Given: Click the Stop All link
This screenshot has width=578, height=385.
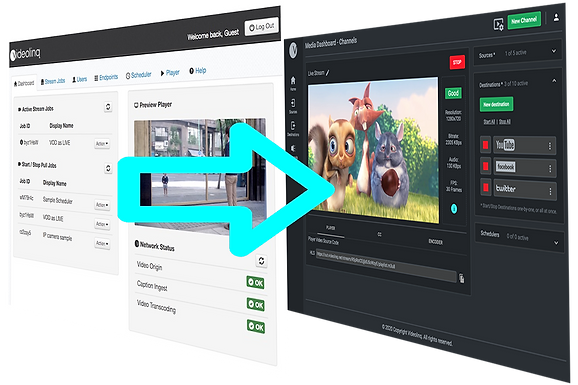Looking at the screenshot, I should pos(505,122).
